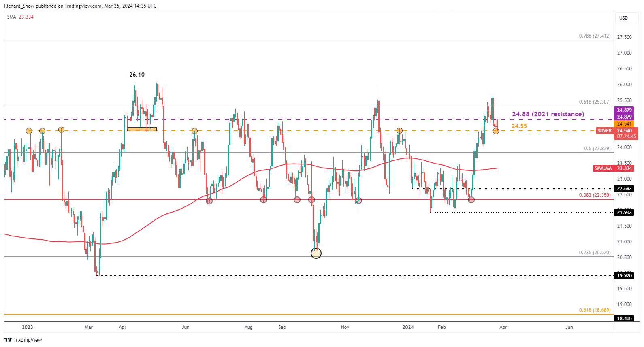644x347 pixels.
Task: Select the 24.88 (2021 resistance) text annotation
Action: coord(548,114)
